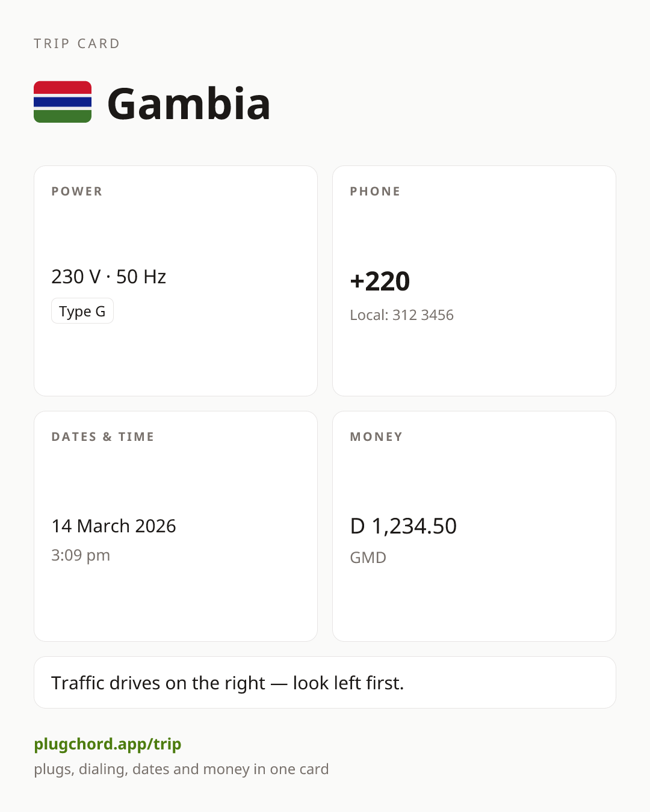Click the tagline about plugs and dialing

(x=181, y=769)
